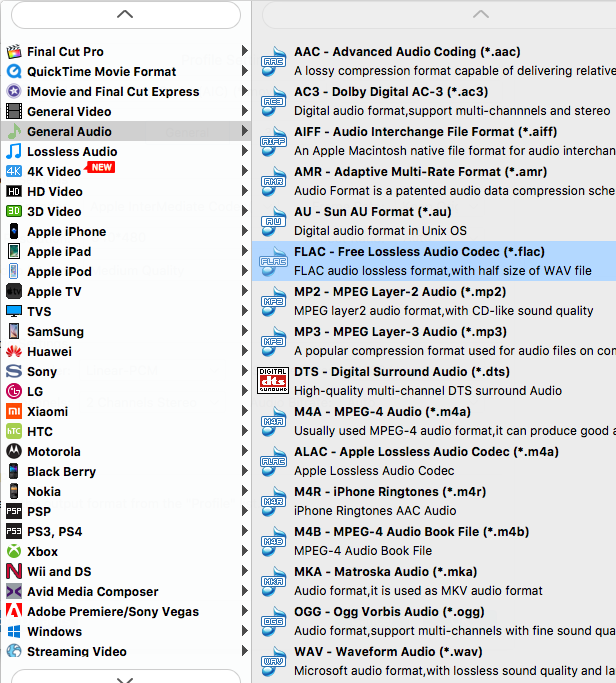Click the iMovie star icon
Image resolution: width=616 pixels, height=683 pixels.
tap(14, 91)
